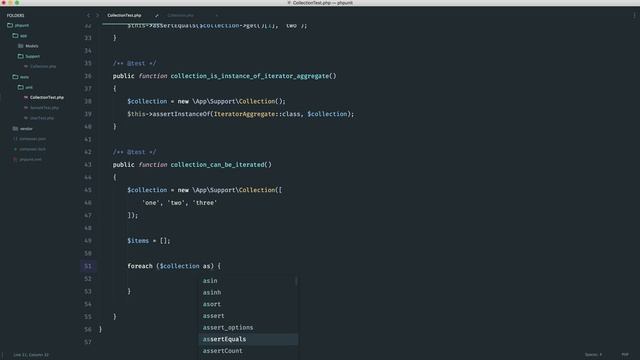
Task: Close the CollectionTest.php tab
Action: click(156, 16)
